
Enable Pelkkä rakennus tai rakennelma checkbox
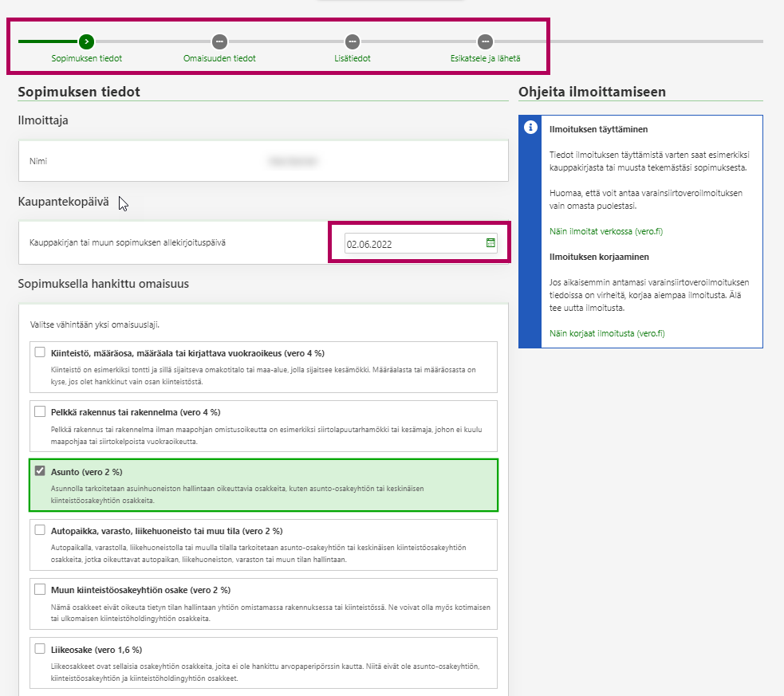[x=40, y=411]
